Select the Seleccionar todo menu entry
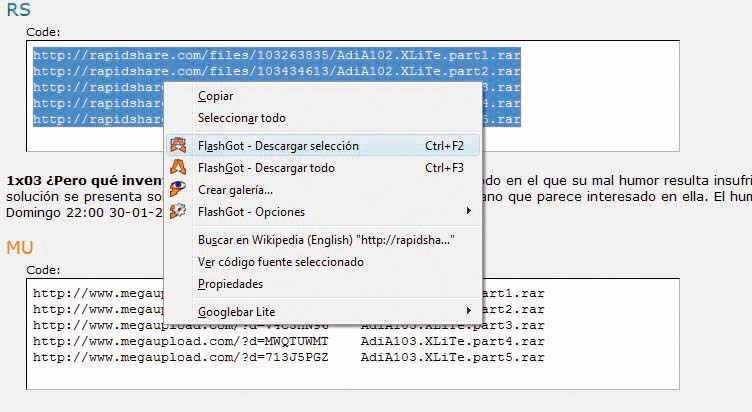The image size is (752, 412). point(241,118)
